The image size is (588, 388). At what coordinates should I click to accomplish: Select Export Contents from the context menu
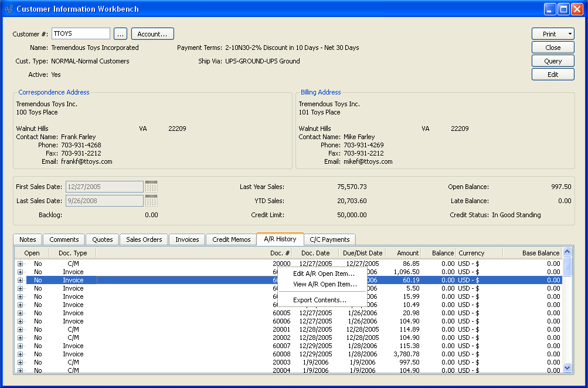(x=320, y=300)
